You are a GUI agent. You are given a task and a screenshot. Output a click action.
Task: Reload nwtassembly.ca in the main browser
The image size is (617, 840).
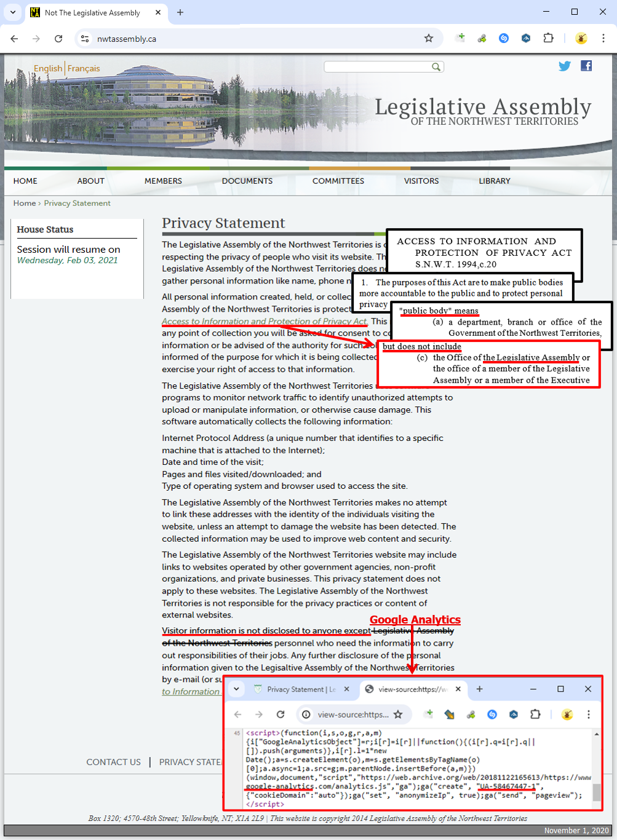click(58, 38)
